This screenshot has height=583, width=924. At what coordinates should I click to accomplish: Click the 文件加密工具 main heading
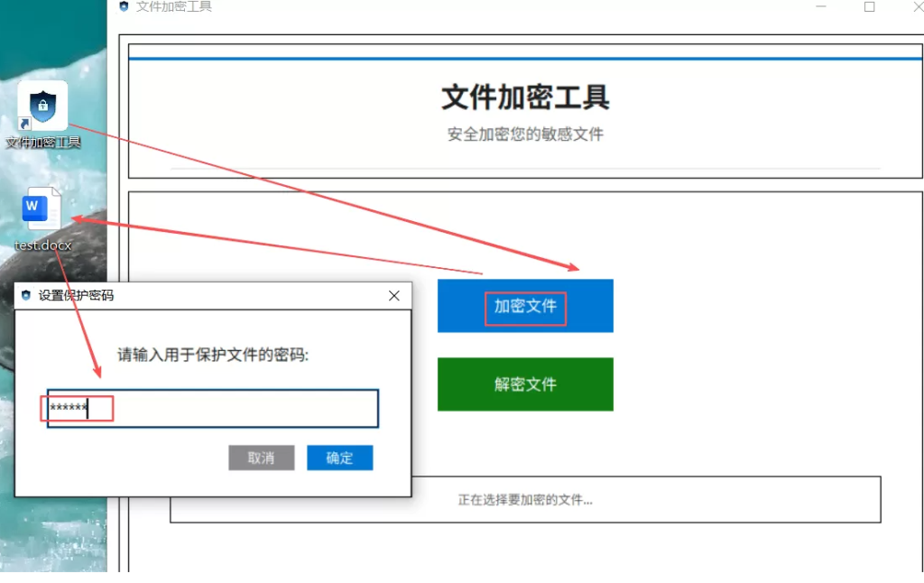coord(525,97)
